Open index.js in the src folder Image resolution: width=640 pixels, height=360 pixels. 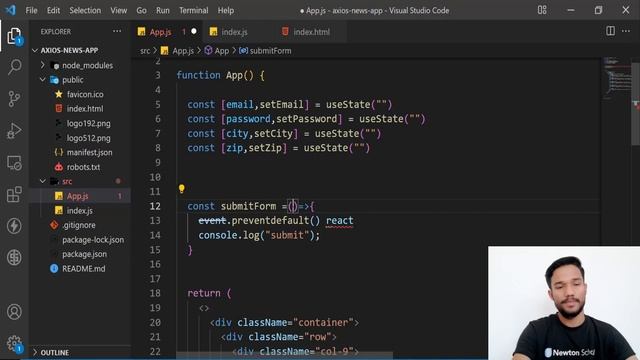pyautogui.click(x=80, y=211)
